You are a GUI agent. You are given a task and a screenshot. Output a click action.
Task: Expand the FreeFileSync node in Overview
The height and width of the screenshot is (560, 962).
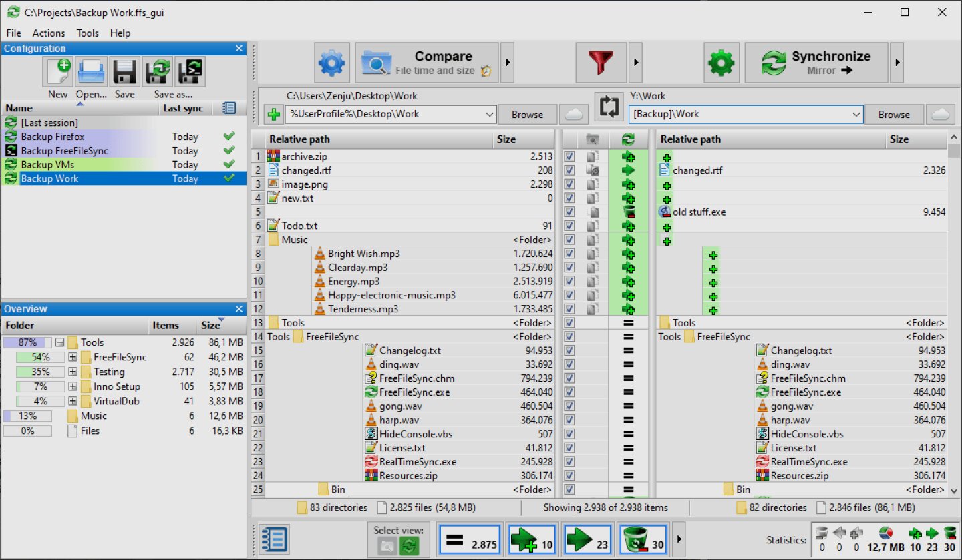[x=72, y=356]
